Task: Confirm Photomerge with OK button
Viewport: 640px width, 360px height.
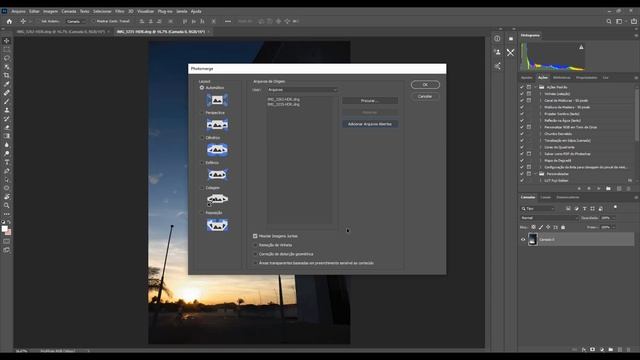Action: (x=425, y=84)
